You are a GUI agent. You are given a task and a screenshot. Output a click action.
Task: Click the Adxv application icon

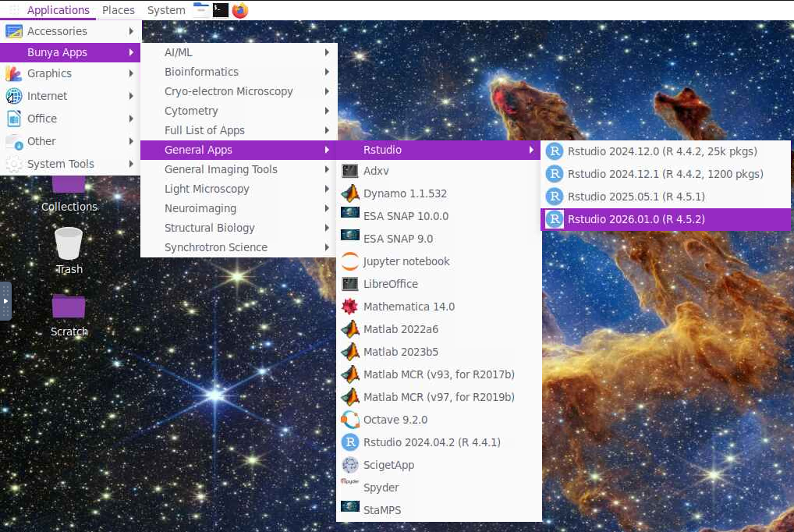pos(350,172)
